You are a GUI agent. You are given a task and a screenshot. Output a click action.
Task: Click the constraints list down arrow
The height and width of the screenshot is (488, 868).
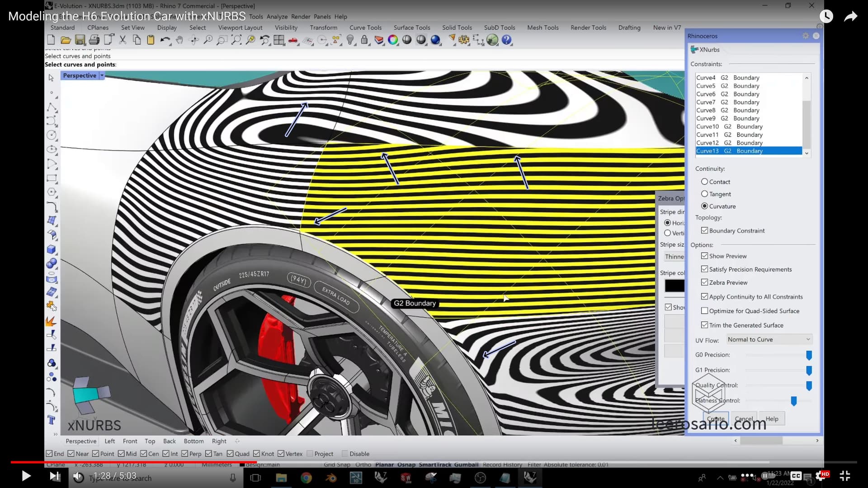[807, 153]
